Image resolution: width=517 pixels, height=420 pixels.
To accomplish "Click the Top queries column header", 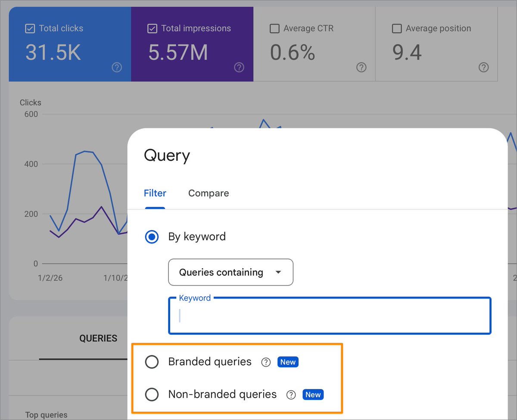I will coord(46,415).
